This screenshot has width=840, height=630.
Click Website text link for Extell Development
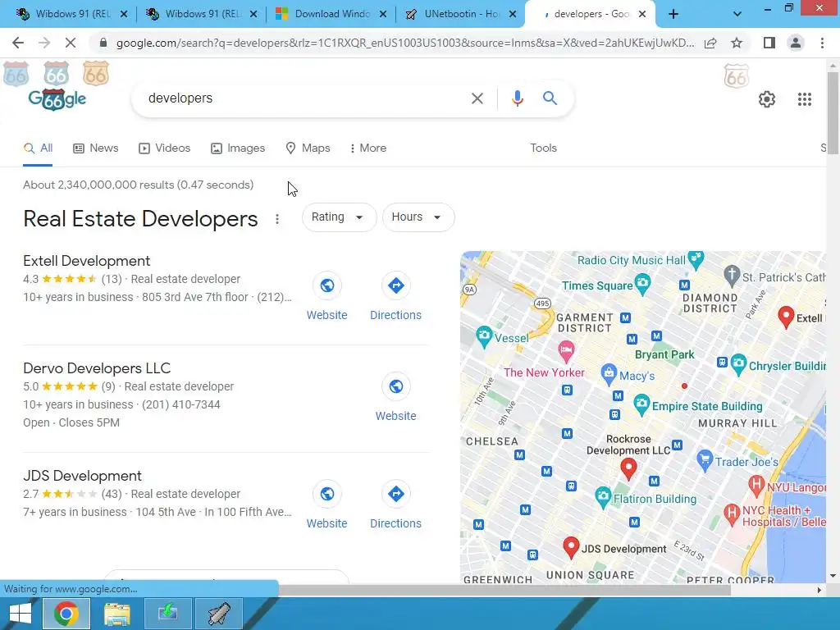(326, 316)
